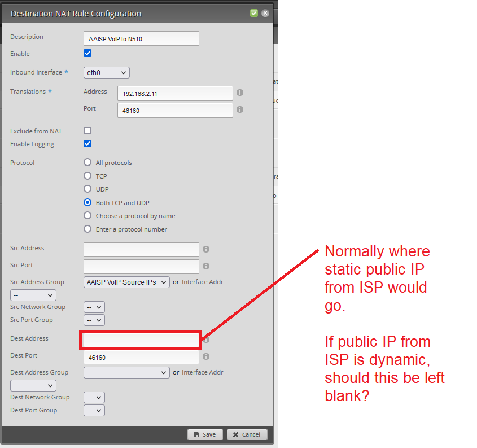Click info icon next to Translations Address
Screen dimensions: 477x448
tap(240, 93)
